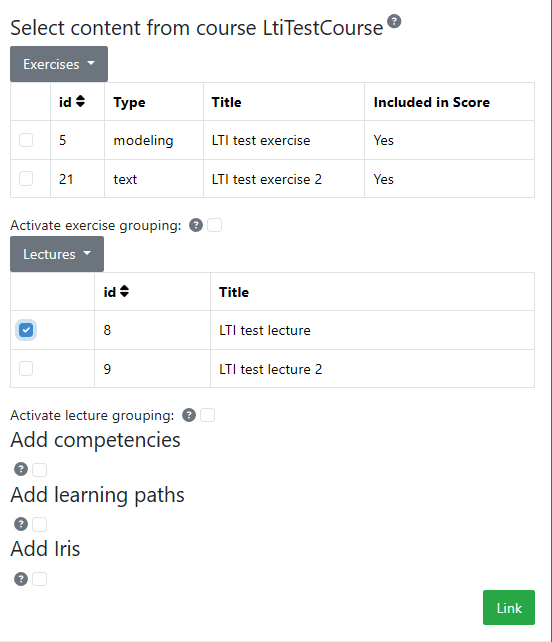This screenshot has width=552, height=642.
Task: Sort lectures table by id arrows
Action: coord(124,291)
